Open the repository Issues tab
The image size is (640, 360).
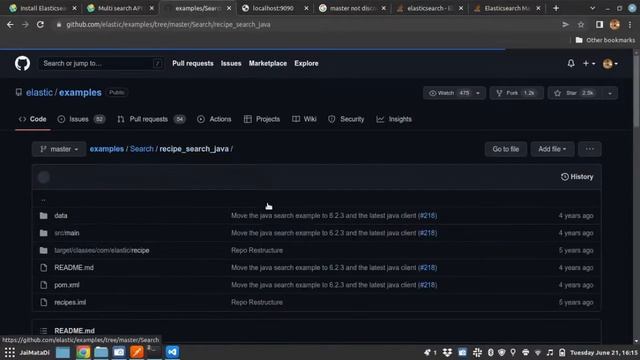[81, 119]
